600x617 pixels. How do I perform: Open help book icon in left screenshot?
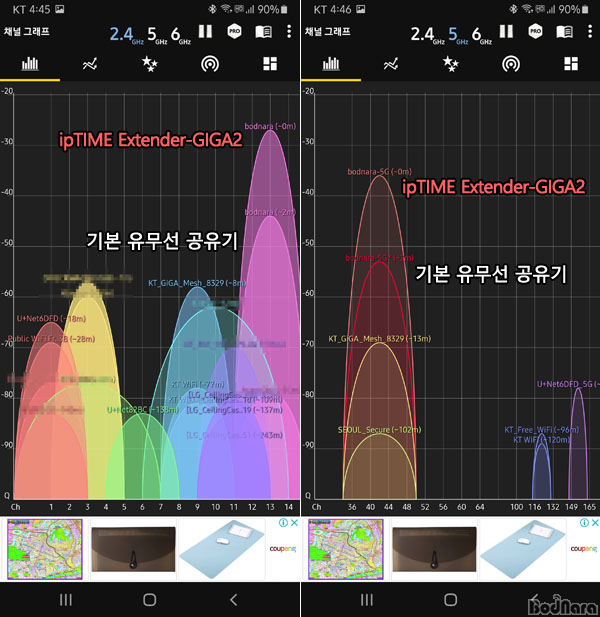coord(264,32)
